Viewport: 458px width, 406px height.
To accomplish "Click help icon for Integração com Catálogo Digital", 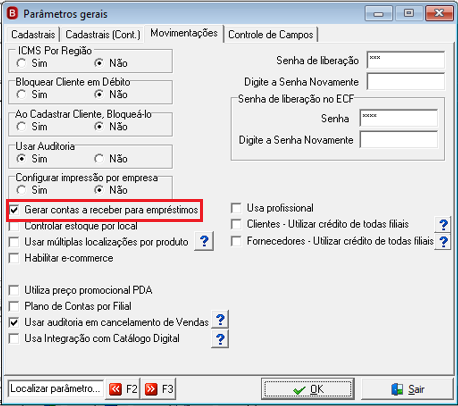I will (x=220, y=339).
